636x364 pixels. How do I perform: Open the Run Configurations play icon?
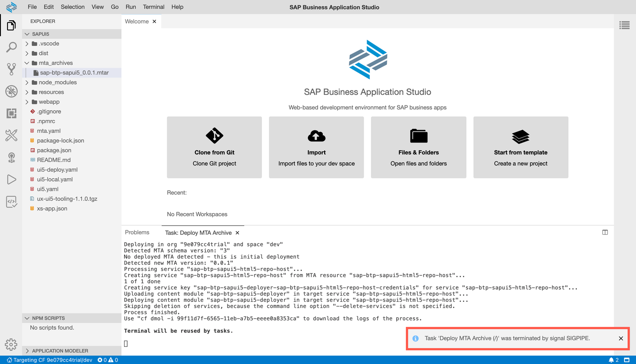tap(11, 180)
